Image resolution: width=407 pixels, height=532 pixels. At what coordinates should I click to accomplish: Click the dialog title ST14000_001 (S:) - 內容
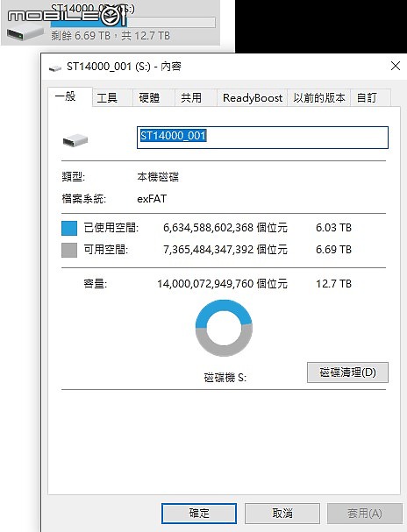coord(124,66)
